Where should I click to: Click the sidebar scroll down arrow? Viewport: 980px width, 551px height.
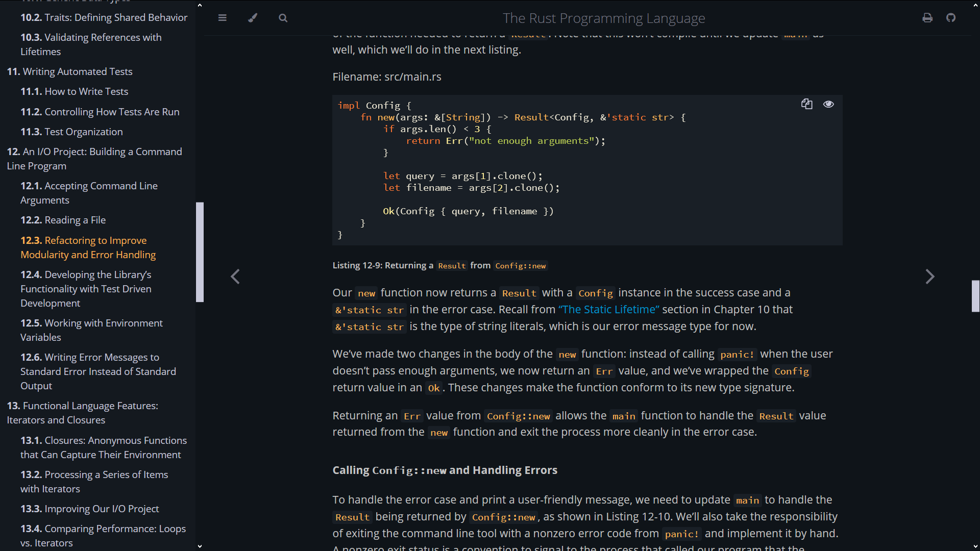[x=200, y=546]
